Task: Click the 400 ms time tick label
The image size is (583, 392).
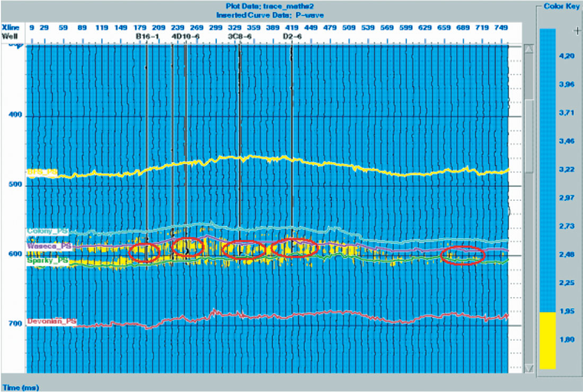Action: tap(15, 114)
